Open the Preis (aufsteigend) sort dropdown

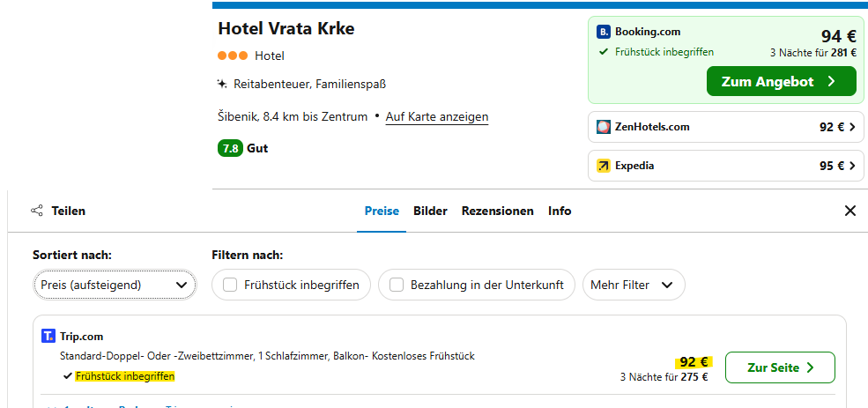click(x=115, y=286)
